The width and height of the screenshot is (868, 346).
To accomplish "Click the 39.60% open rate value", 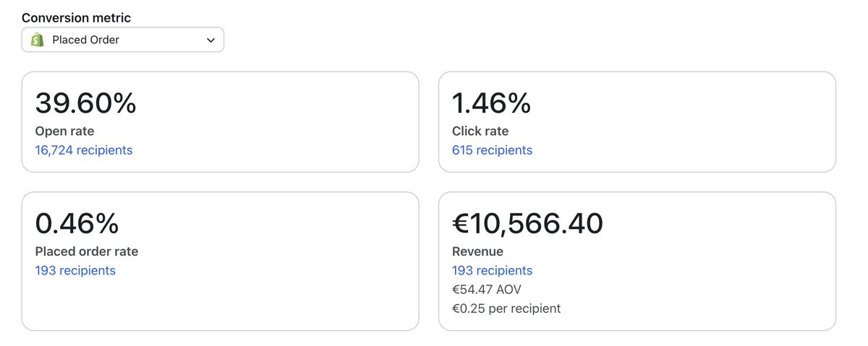I will point(85,103).
